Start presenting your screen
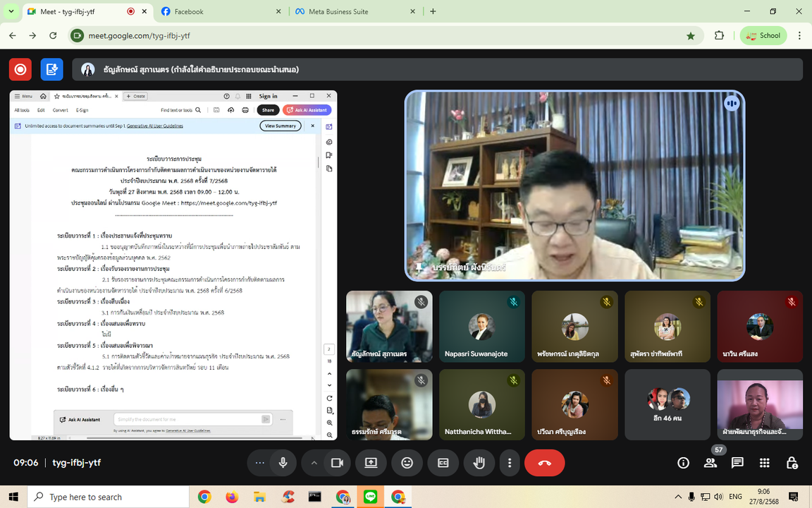 (371, 463)
